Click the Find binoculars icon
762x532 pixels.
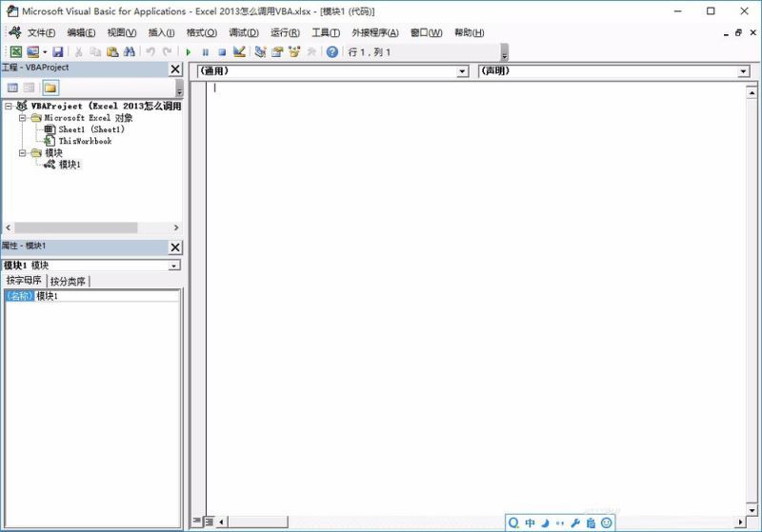click(x=129, y=52)
